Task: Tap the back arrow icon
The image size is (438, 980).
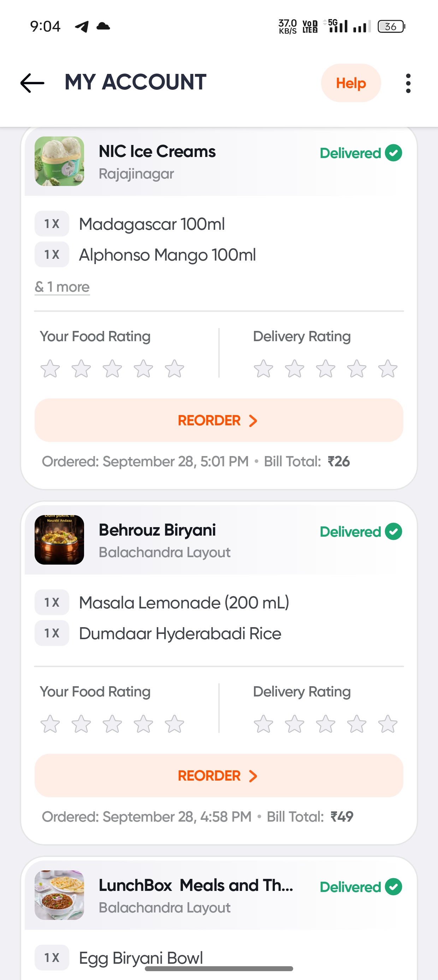Action: pos(32,83)
